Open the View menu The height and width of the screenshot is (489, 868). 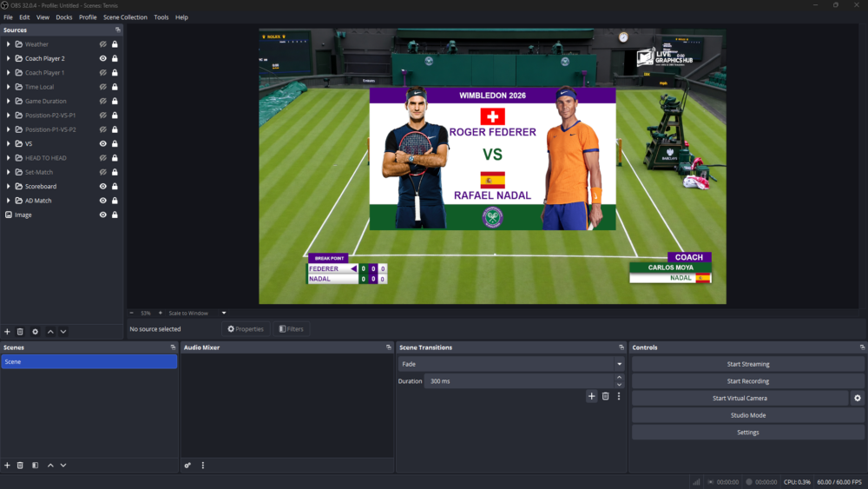(x=43, y=17)
